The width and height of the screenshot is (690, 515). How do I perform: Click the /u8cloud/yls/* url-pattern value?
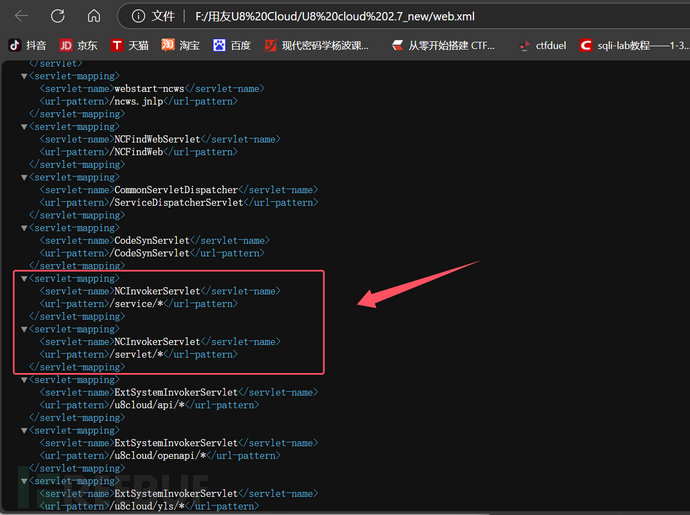[x=147, y=506]
